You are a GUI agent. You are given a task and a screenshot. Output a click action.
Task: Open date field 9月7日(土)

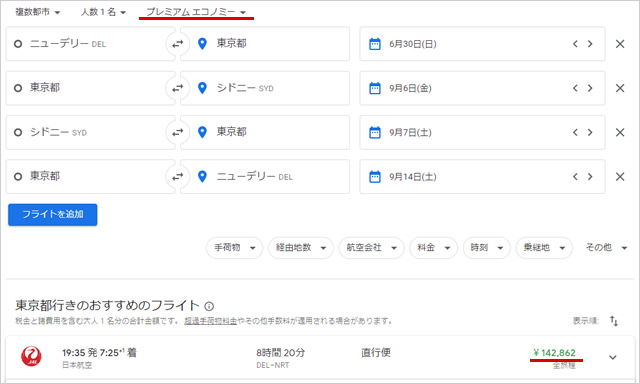(x=482, y=132)
